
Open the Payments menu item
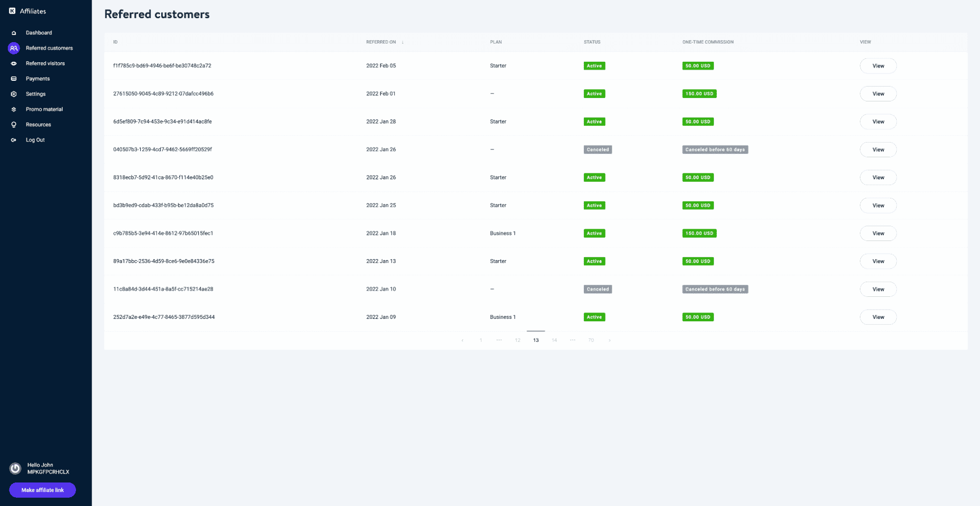pos(38,79)
